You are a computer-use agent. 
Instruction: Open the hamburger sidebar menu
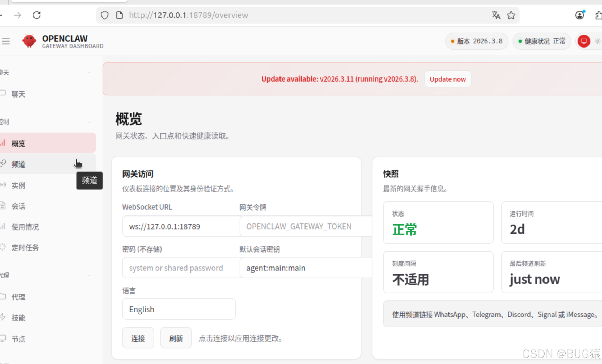(x=6, y=41)
